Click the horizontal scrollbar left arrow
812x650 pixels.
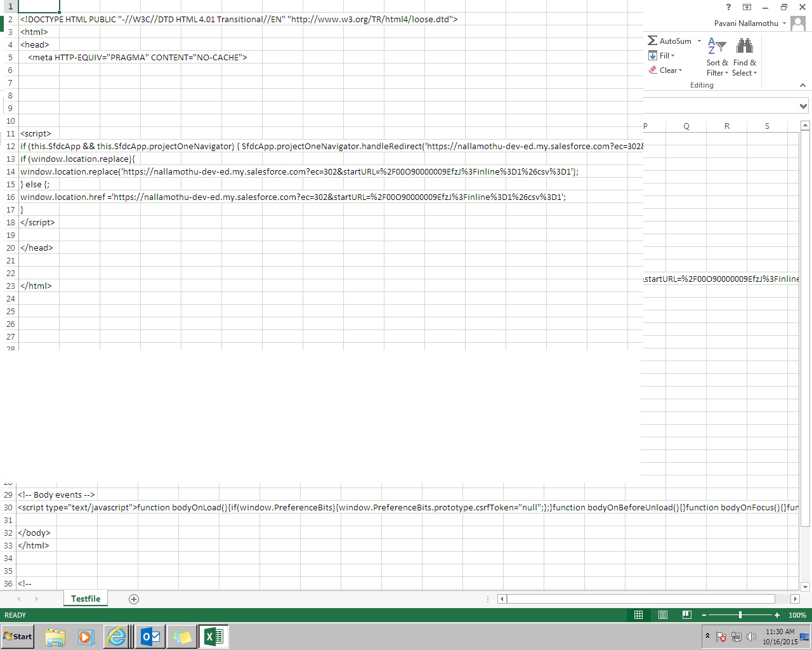(502, 599)
